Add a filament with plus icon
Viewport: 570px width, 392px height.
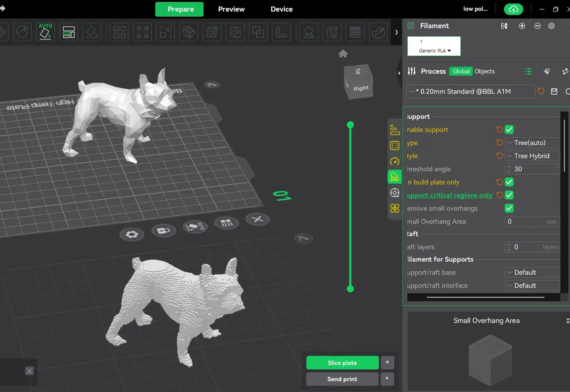(x=522, y=26)
